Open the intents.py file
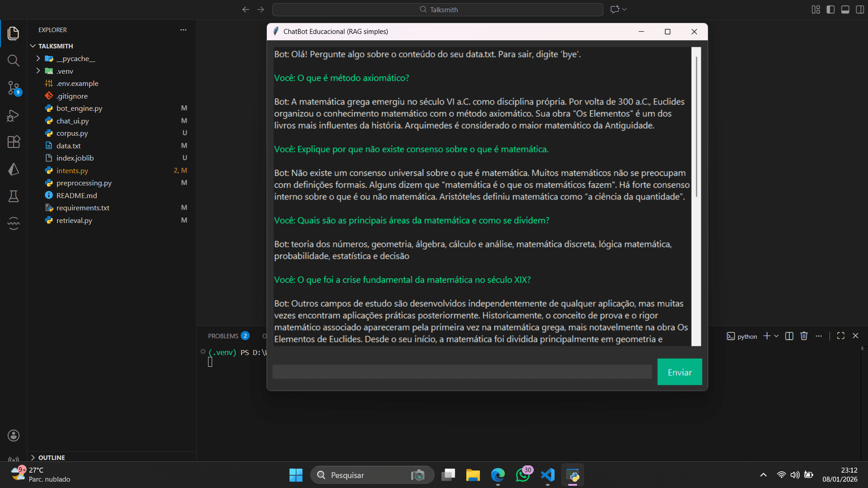Image resolution: width=868 pixels, height=488 pixels. 72,171
